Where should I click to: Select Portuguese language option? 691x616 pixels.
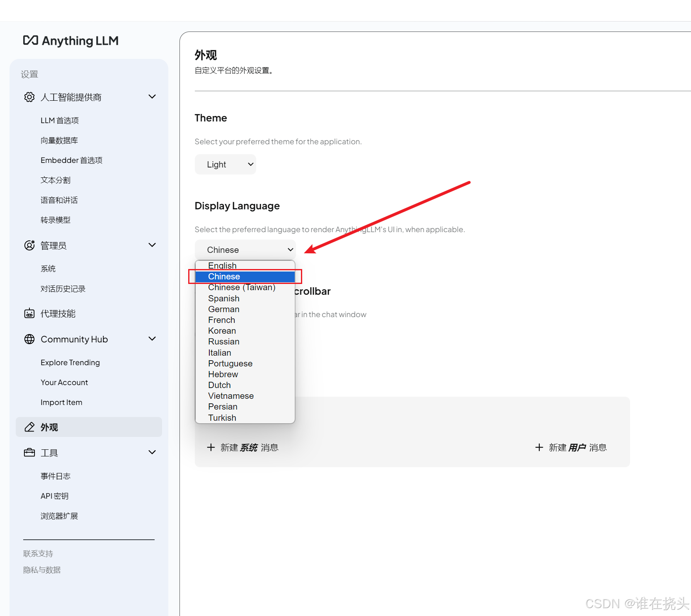245,364
